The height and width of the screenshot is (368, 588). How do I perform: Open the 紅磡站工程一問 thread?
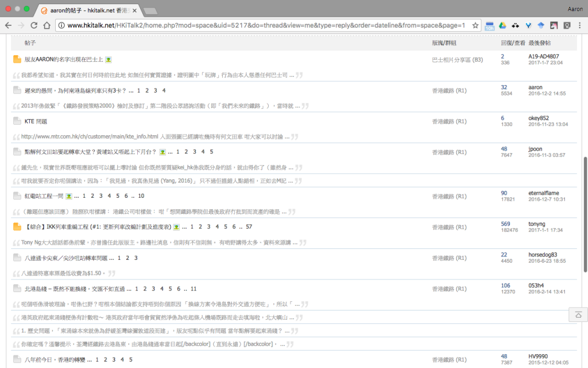click(x=44, y=196)
